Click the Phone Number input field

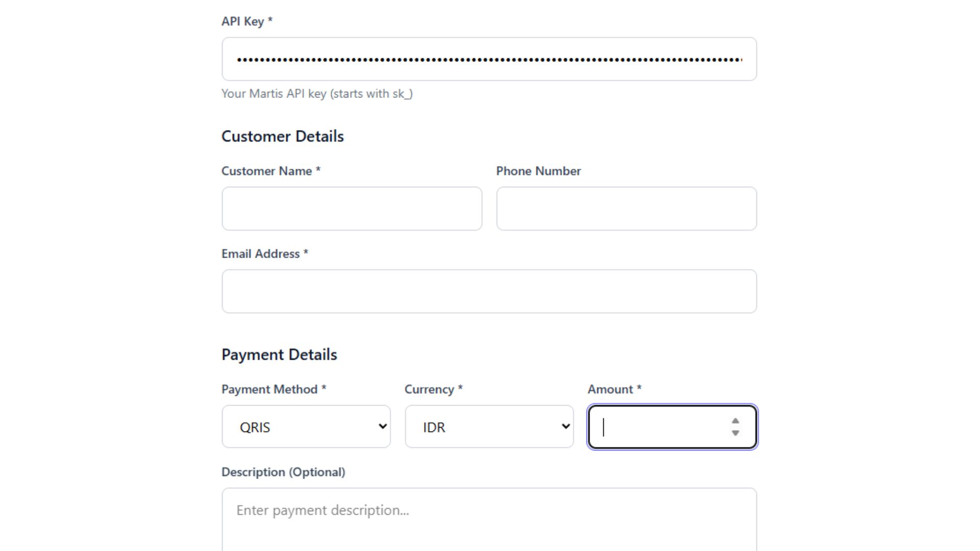click(x=626, y=208)
